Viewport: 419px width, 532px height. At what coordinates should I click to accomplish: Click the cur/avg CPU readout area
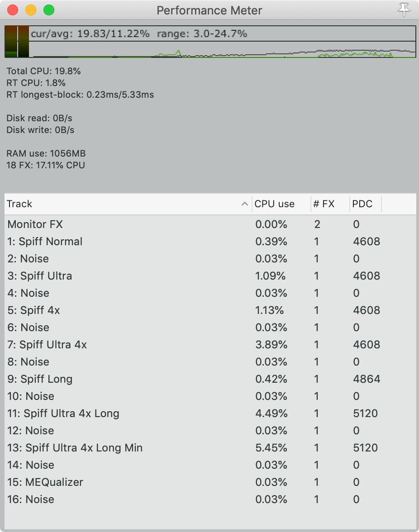[x=90, y=33]
